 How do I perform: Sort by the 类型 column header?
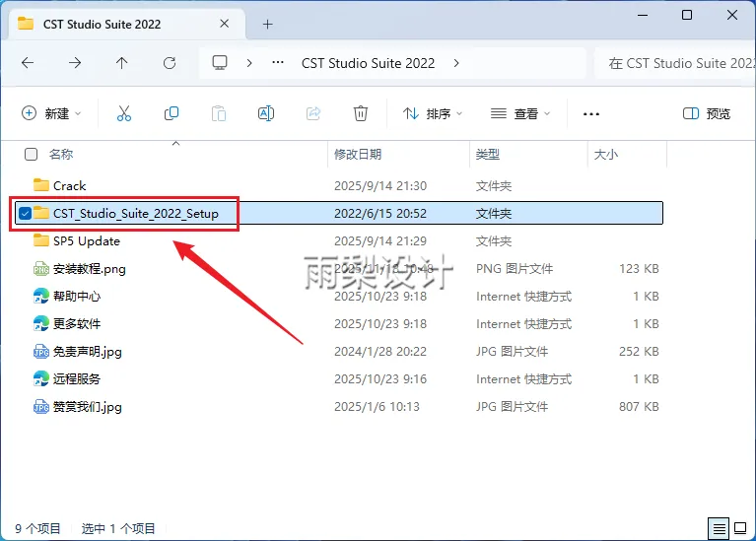point(488,155)
